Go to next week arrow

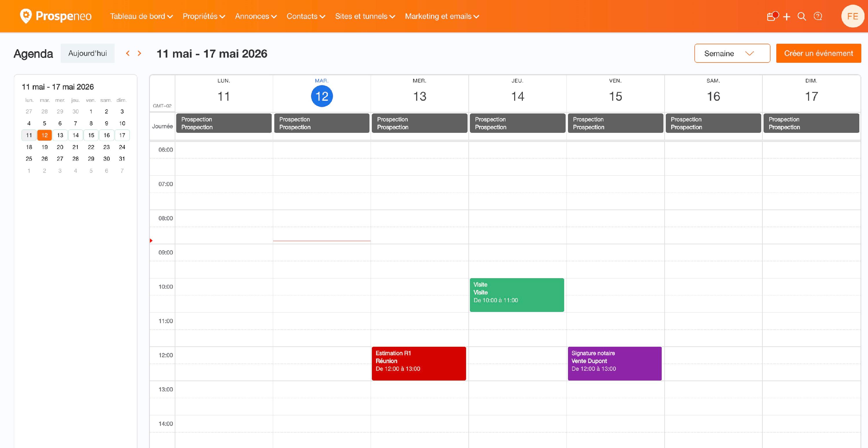click(x=139, y=53)
